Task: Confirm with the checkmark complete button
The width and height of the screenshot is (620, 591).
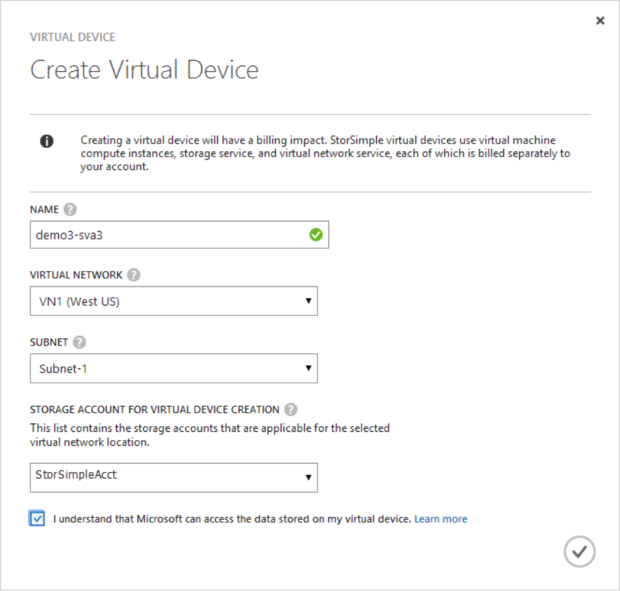Action: tap(579, 551)
